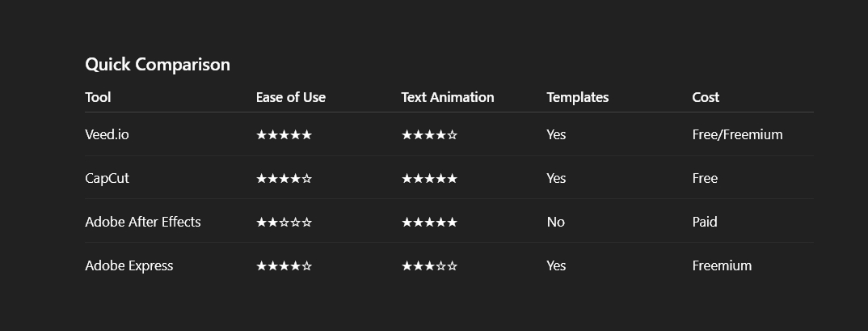Image resolution: width=868 pixels, height=331 pixels.
Task: Click the Free/Freemium cost cell
Action: [737, 134]
